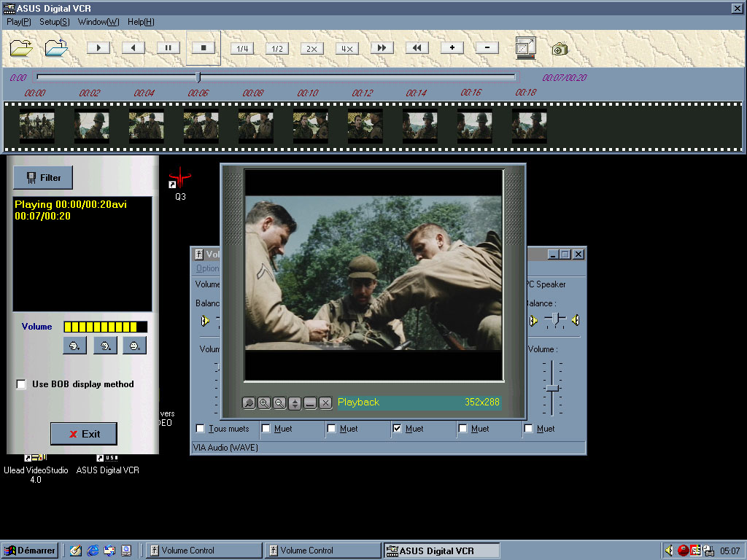Click the video seek slider thumb
747x560 pixels.
198,77
